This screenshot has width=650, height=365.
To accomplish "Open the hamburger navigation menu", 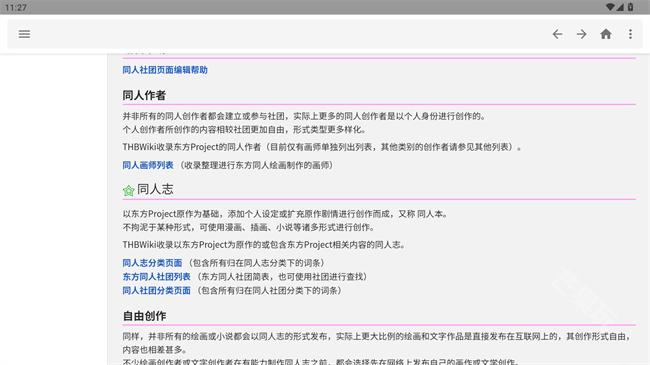I will [x=24, y=34].
